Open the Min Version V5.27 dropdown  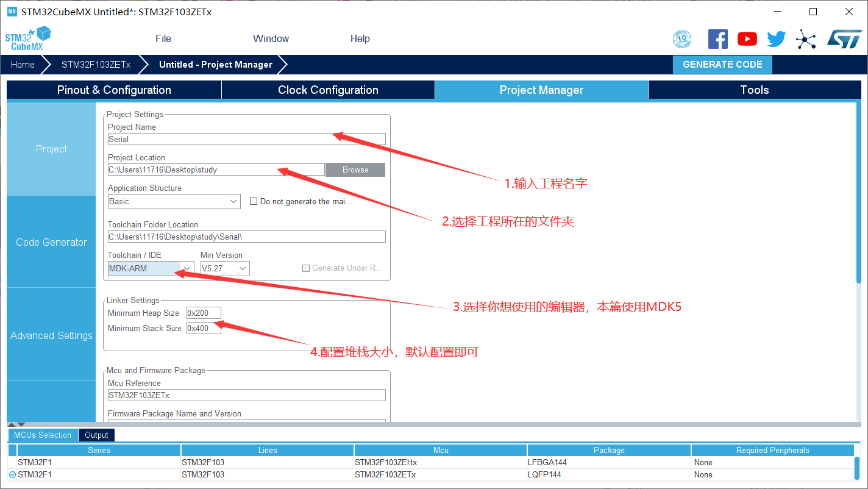(225, 268)
